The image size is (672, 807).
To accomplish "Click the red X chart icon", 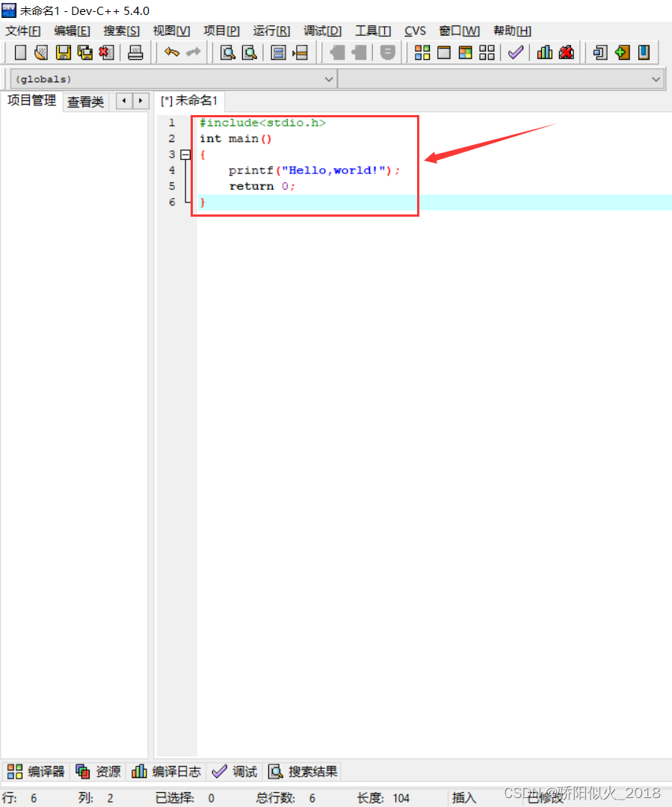I will 567,52.
